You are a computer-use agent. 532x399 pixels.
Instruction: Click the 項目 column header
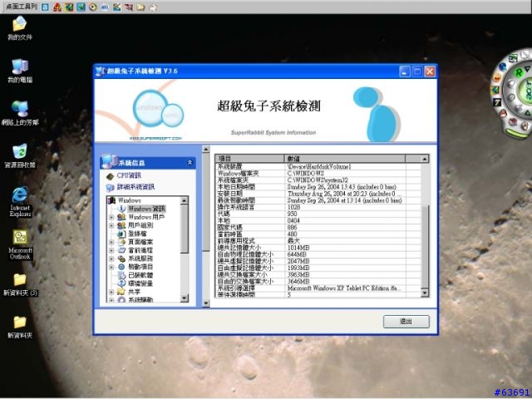point(249,159)
